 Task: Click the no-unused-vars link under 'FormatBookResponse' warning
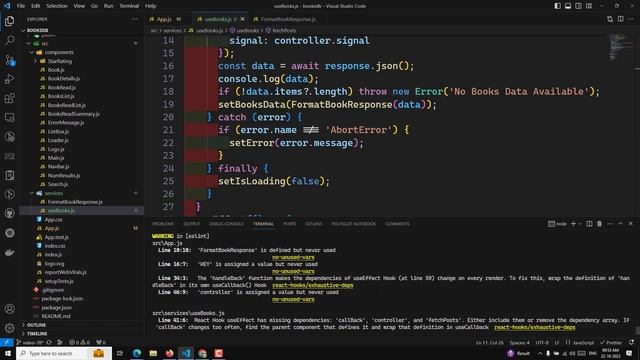293,257
